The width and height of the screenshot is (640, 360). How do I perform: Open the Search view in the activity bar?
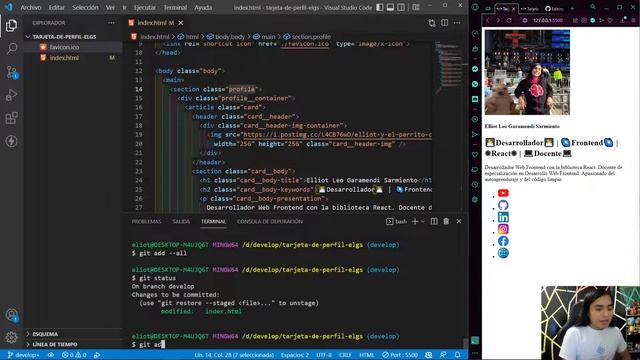click(11, 49)
